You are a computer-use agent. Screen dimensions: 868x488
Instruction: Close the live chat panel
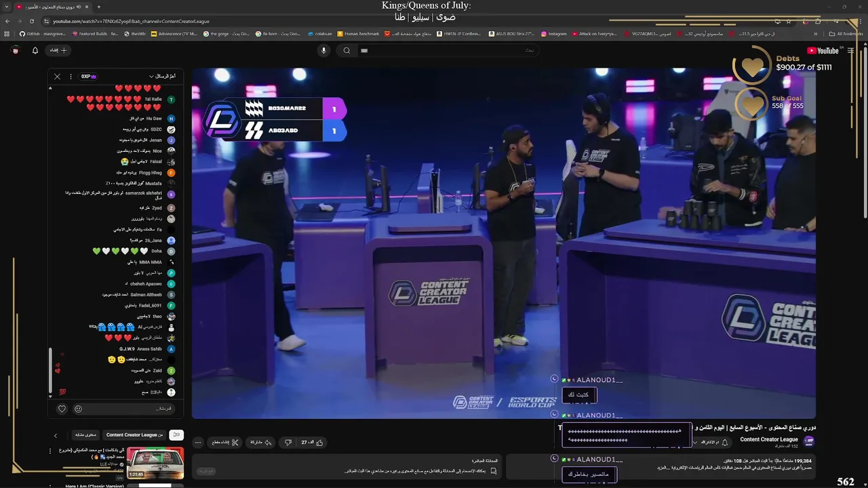click(57, 77)
